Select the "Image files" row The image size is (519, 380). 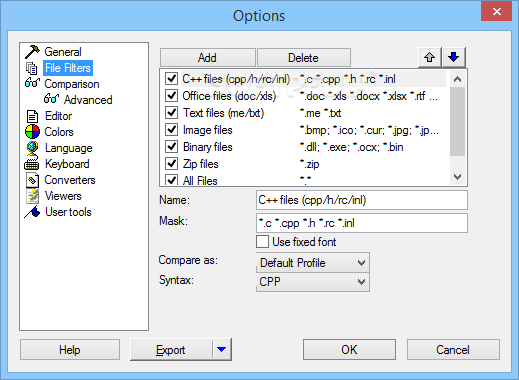pyautogui.click(x=305, y=130)
